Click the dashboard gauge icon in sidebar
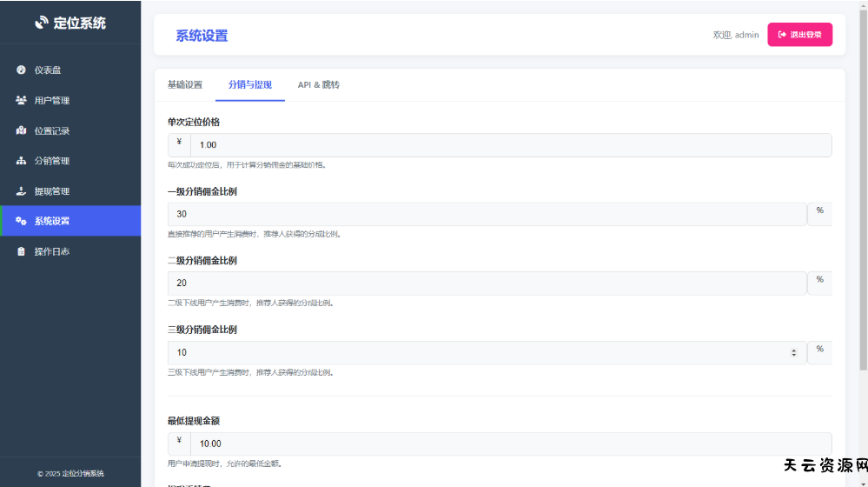 pyautogui.click(x=21, y=70)
